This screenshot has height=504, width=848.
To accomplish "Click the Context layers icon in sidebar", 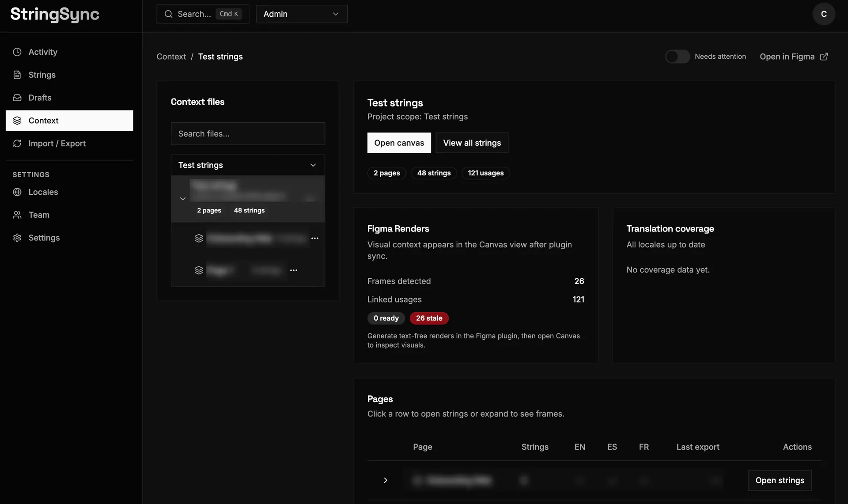I will coord(17,121).
